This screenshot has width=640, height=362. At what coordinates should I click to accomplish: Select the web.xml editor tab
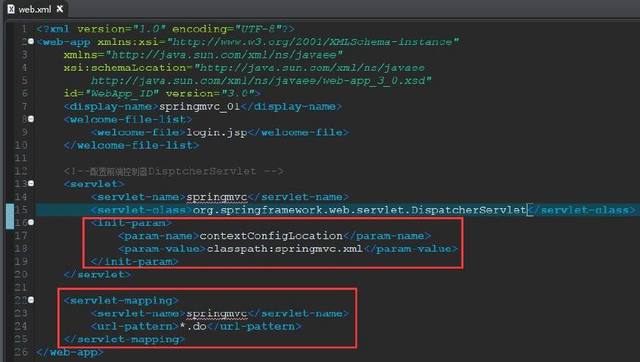coord(35,9)
